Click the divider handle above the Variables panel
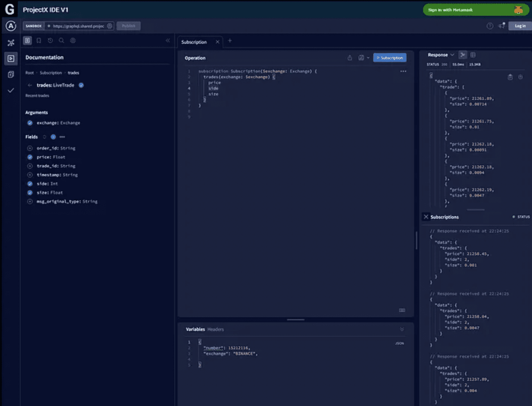This screenshot has height=406, width=532. pyautogui.click(x=295, y=320)
